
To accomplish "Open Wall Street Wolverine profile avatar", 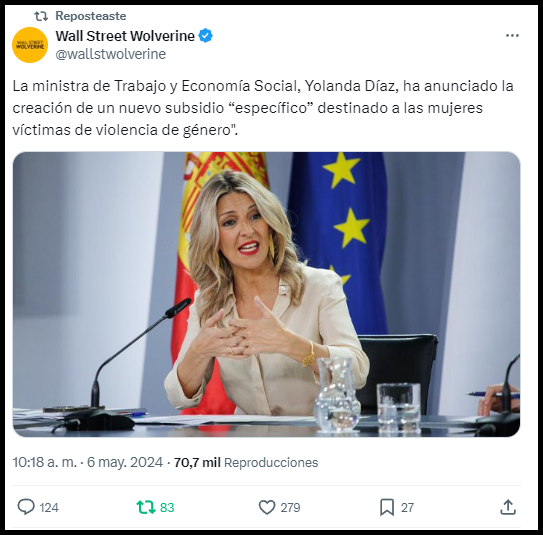I will (x=30, y=45).
